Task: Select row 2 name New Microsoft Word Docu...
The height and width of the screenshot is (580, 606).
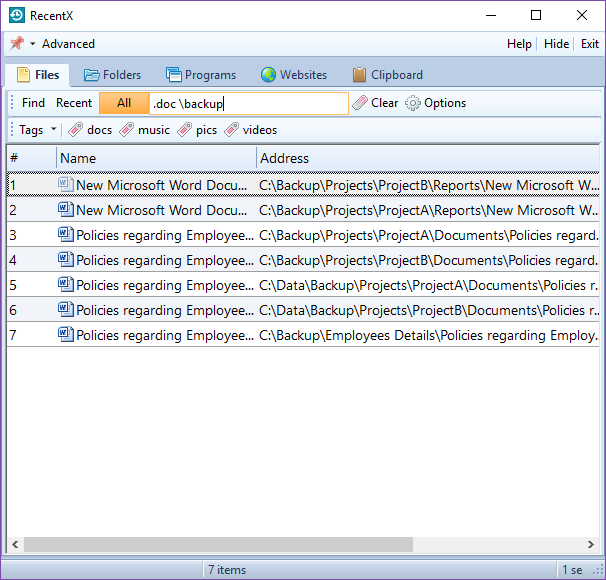Action: tap(162, 210)
